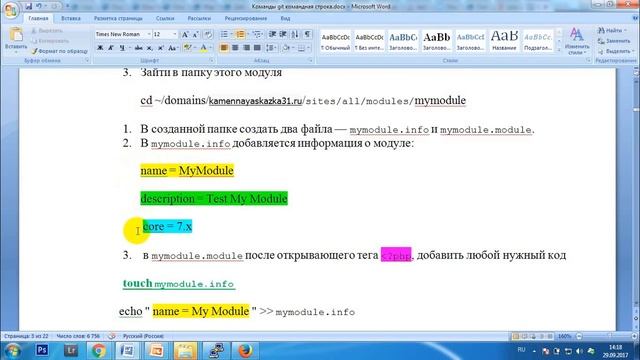This screenshot has width=640, height=360.
Task: Align text to the right
Action: pos(246,48)
